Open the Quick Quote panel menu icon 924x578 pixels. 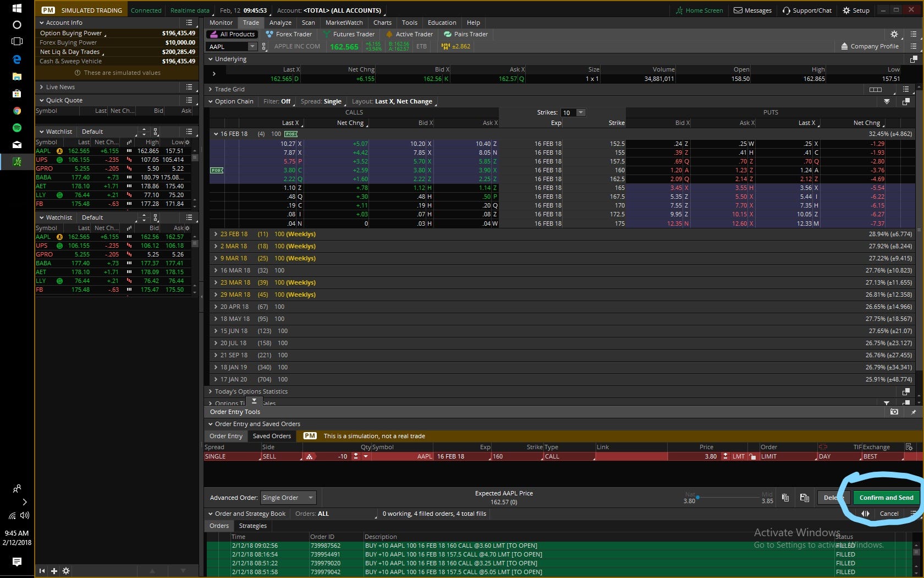[189, 100]
